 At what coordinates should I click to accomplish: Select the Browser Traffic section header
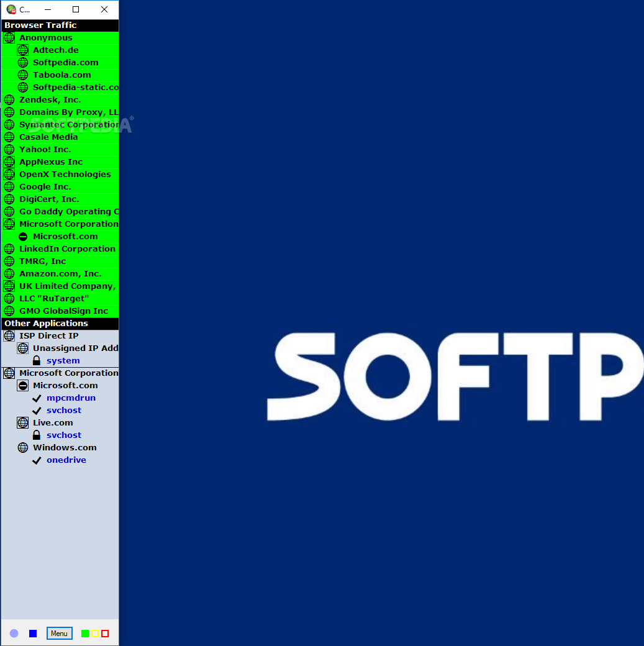(x=60, y=25)
